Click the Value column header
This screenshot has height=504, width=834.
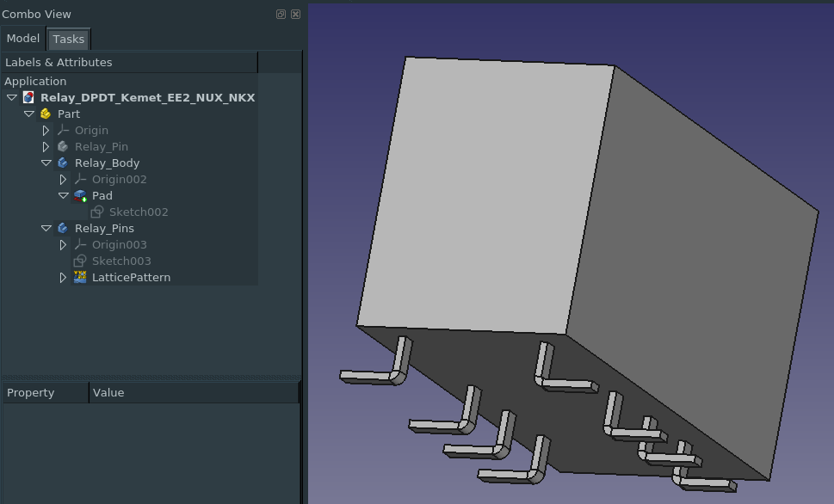(194, 393)
